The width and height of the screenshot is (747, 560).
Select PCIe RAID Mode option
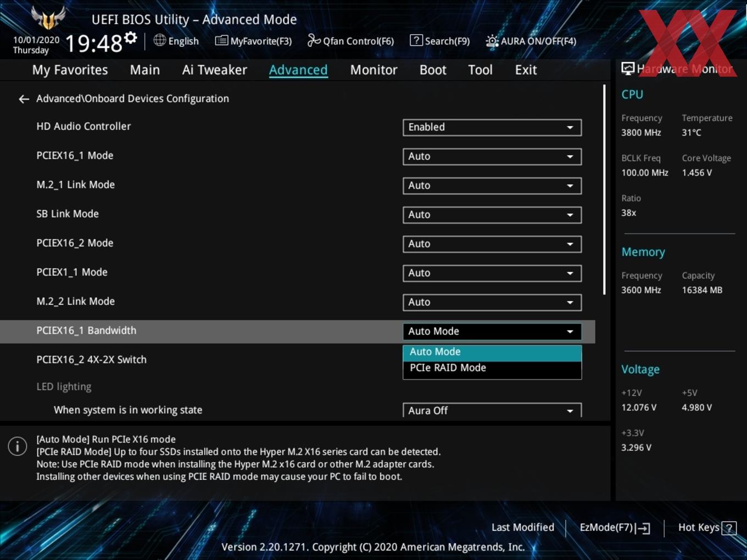[x=492, y=368]
